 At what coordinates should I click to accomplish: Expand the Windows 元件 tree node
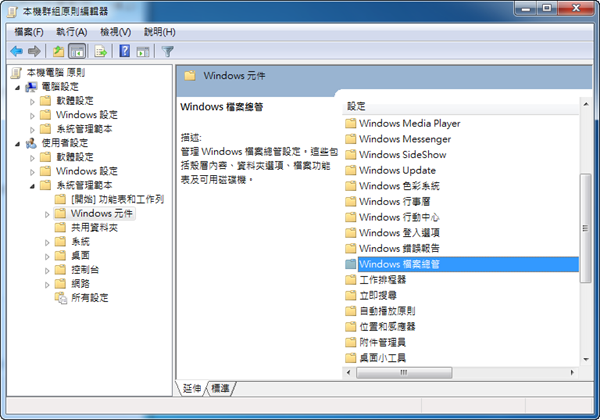[x=47, y=215]
